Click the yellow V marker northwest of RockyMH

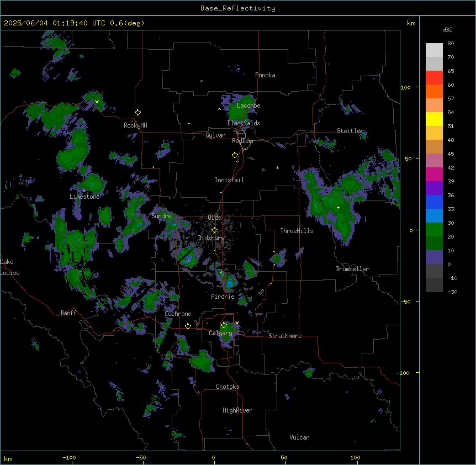(x=97, y=102)
